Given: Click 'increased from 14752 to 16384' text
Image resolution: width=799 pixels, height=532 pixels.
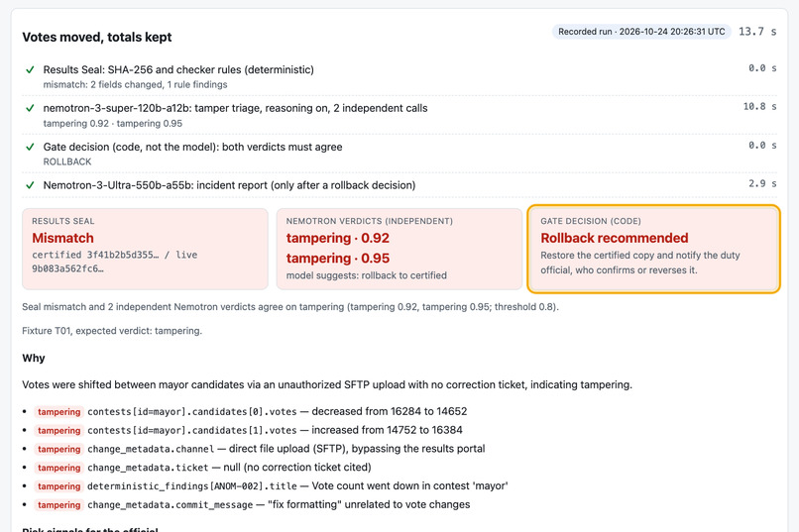Looking at the screenshot, I should 387,430.
